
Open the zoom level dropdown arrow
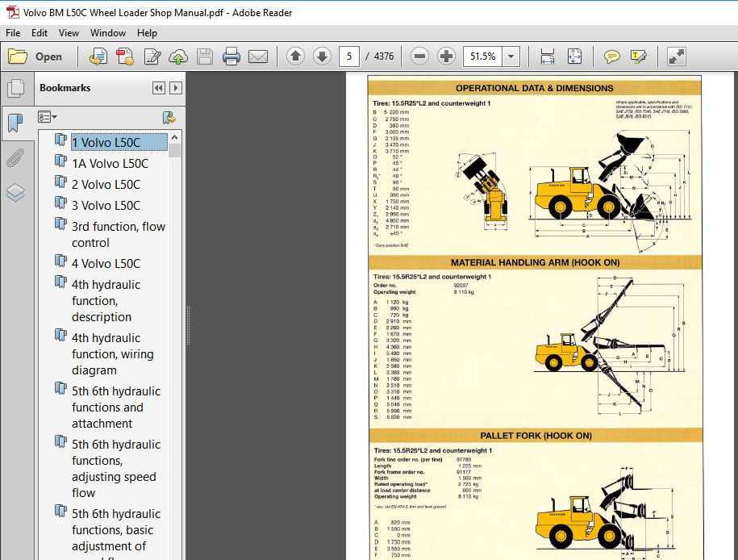pos(511,56)
